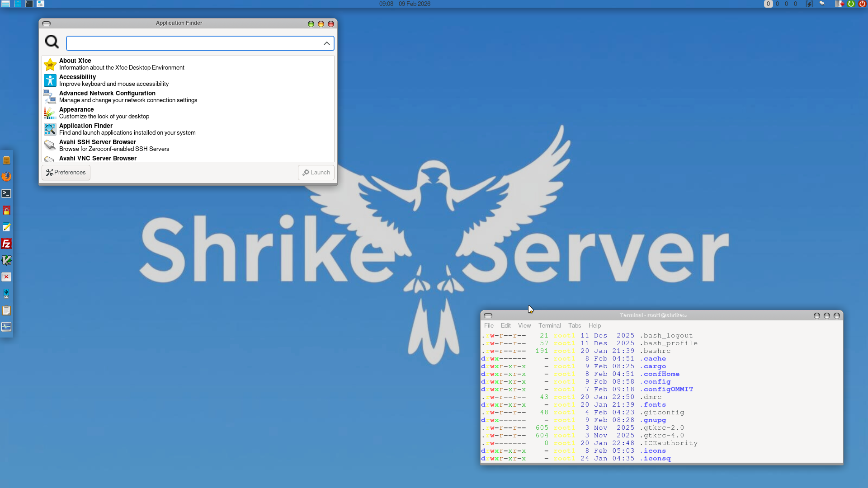Screen dimensions: 868x488
Task: Open the Tabs menu in Terminal
Action: click(574, 325)
